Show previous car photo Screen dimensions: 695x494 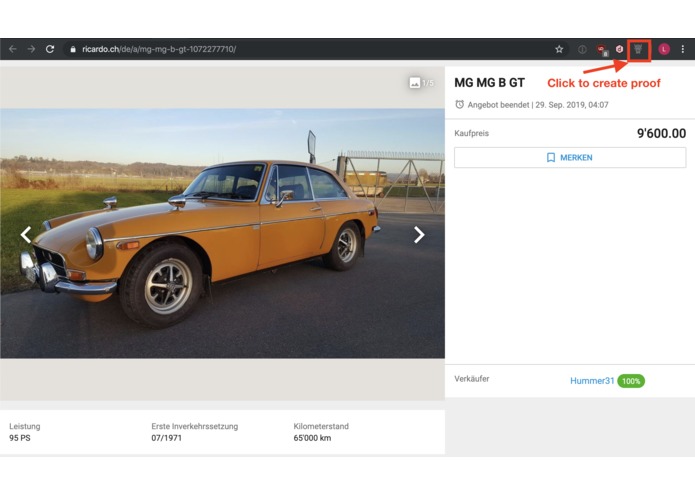point(26,235)
